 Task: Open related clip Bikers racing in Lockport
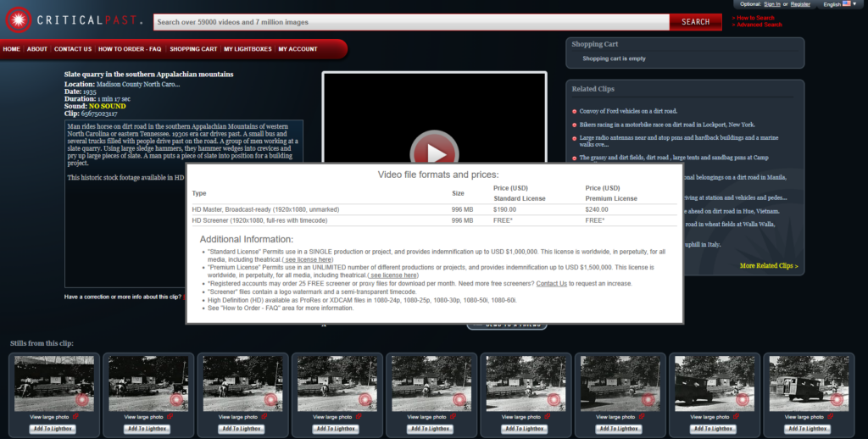pyautogui.click(x=667, y=125)
